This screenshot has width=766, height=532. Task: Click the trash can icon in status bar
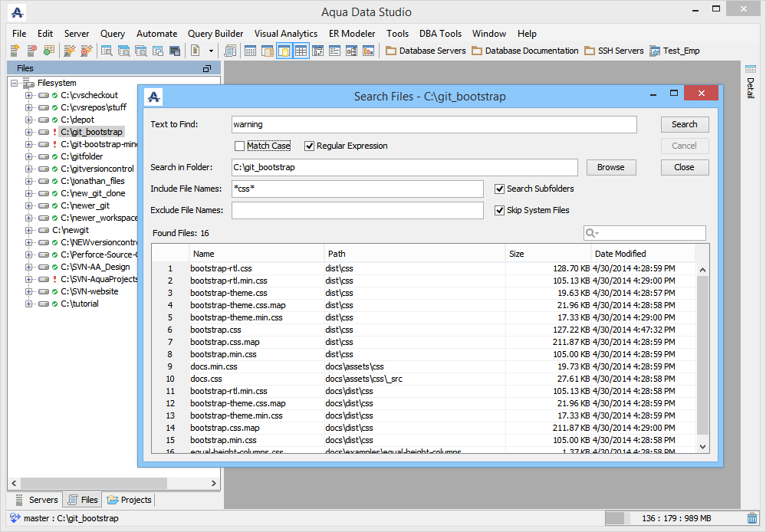coord(752,519)
